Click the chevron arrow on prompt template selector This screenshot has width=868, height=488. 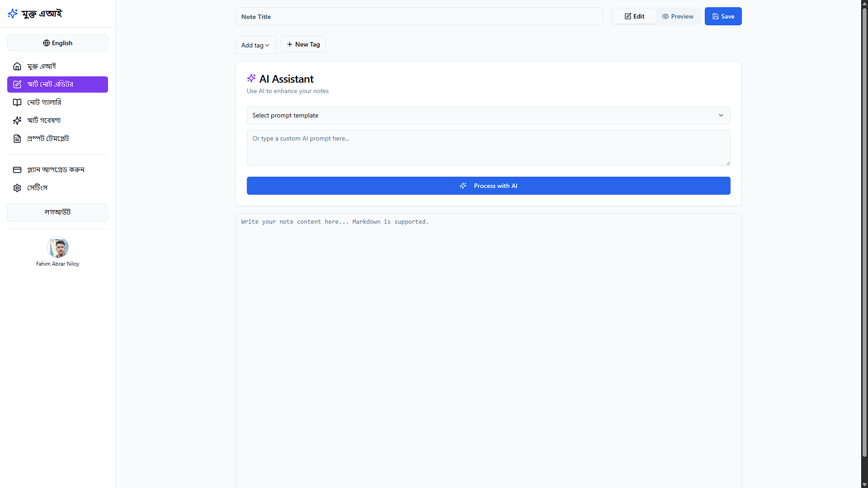(721, 115)
